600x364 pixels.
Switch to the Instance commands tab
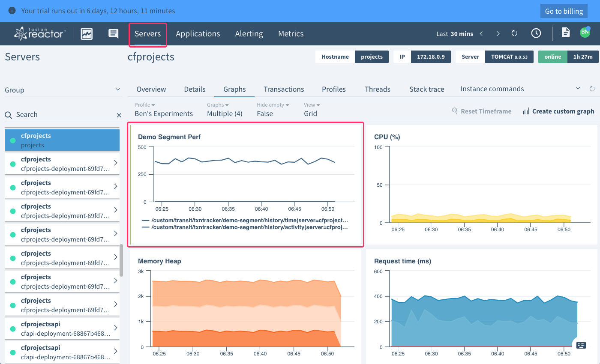pos(492,89)
